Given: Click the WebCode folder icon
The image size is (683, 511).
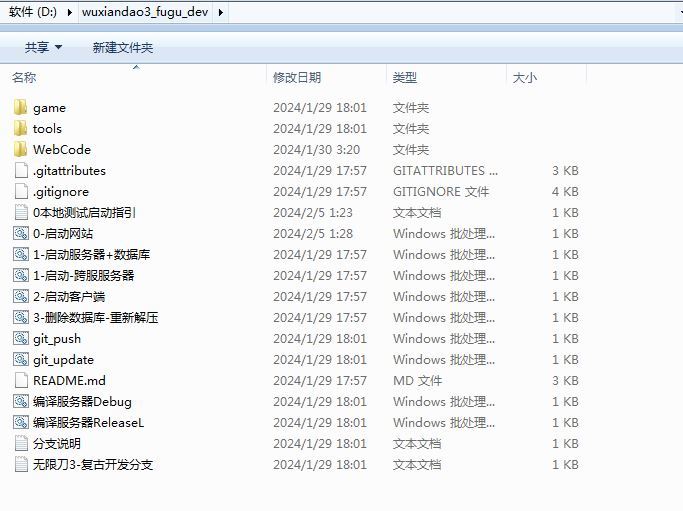Looking at the screenshot, I should tap(21, 150).
